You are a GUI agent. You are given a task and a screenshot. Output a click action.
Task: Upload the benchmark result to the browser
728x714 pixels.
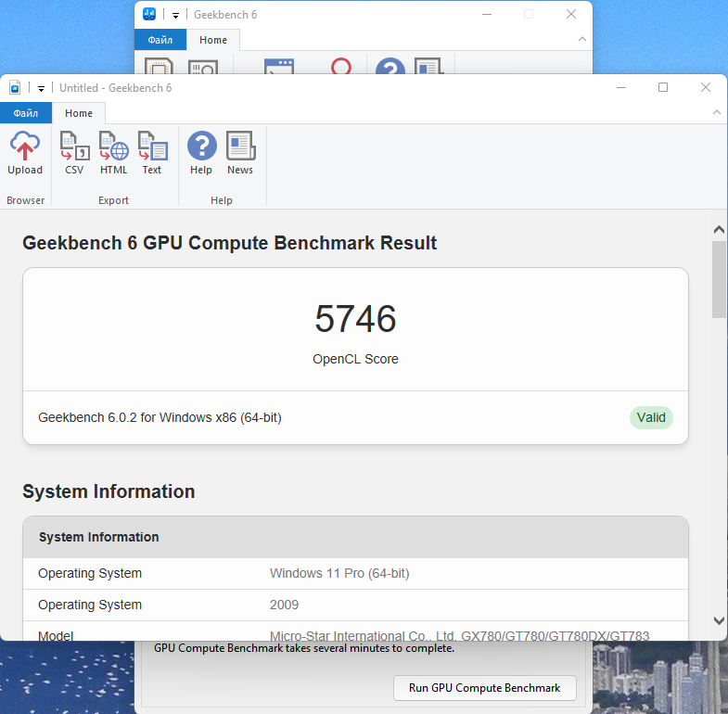click(25, 153)
